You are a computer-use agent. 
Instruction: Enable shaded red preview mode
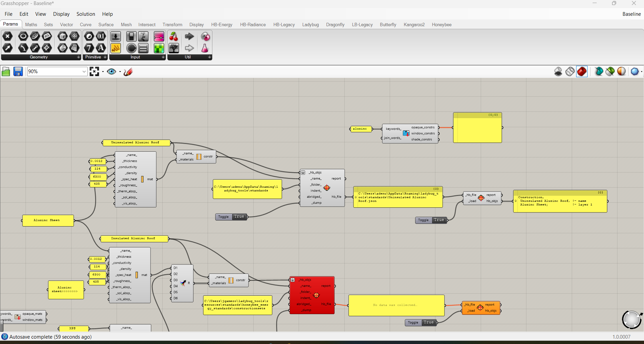pos(582,71)
